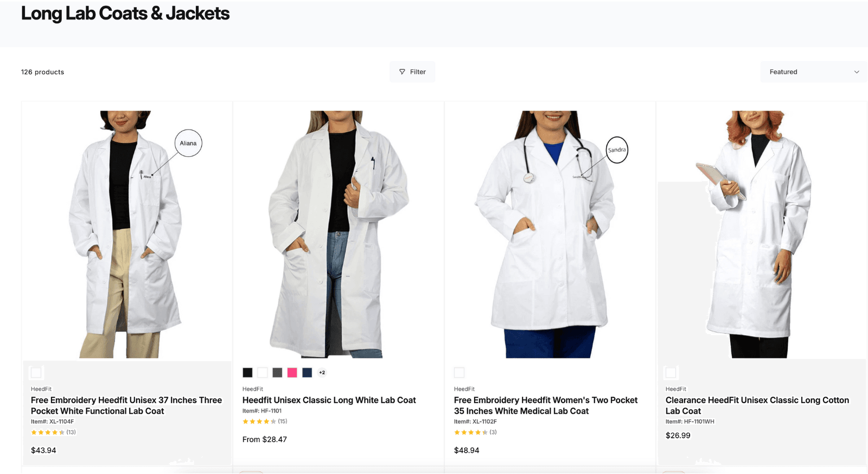Select white swatch on 37 Inches Three Pocket coat
The height and width of the screenshot is (474, 868).
pos(36,373)
